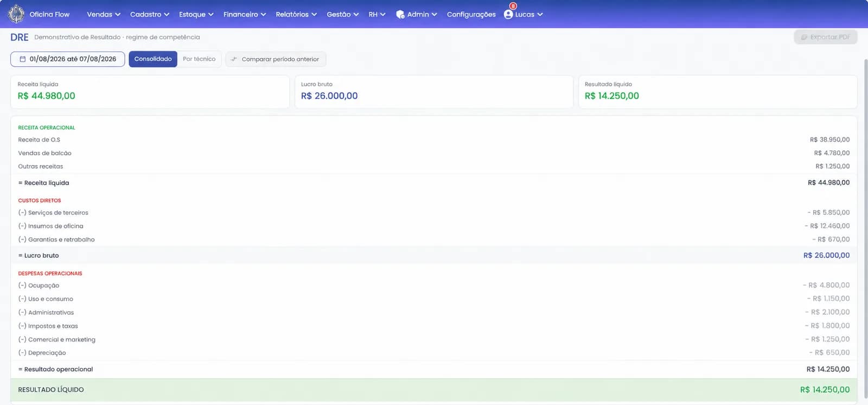868x405 pixels.
Task: Click the - R$ 670,00 value
Action: pos(831,239)
